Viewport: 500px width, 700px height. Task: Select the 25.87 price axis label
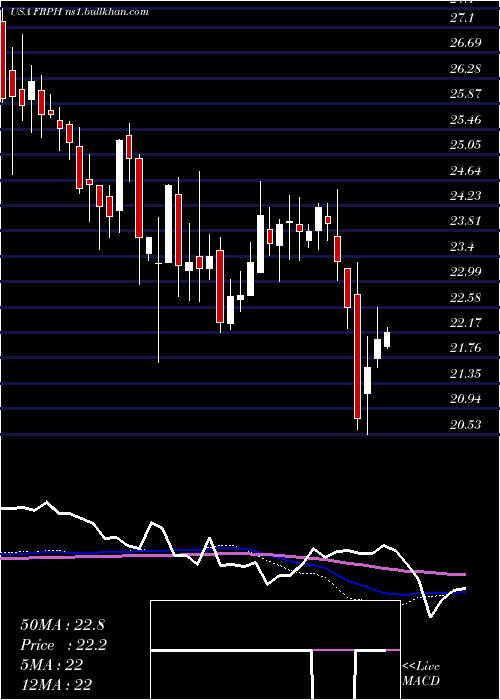[466, 94]
